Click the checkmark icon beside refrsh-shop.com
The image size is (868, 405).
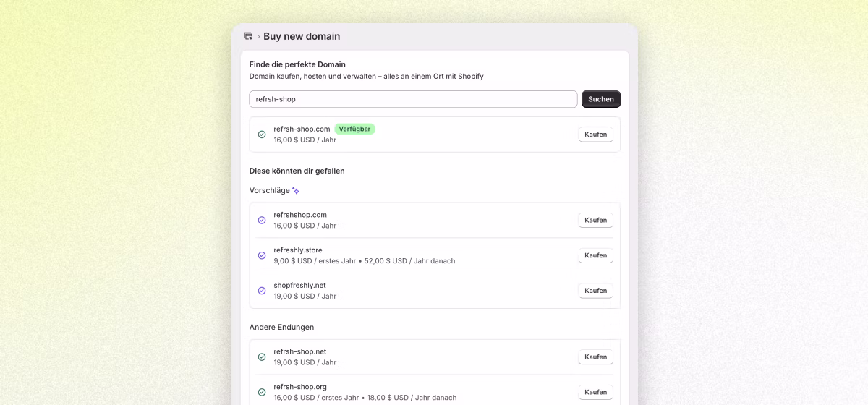pyautogui.click(x=262, y=135)
